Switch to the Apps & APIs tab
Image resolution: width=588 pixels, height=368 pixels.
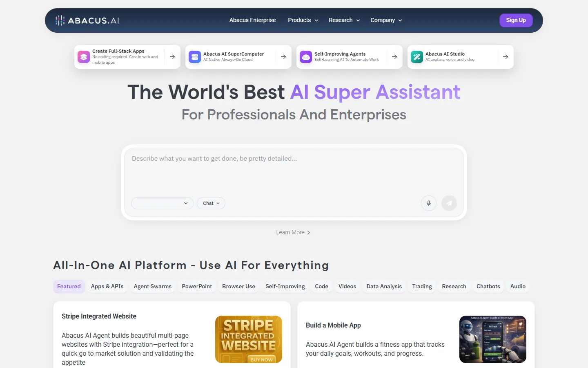pyautogui.click(x=107, y=287)
